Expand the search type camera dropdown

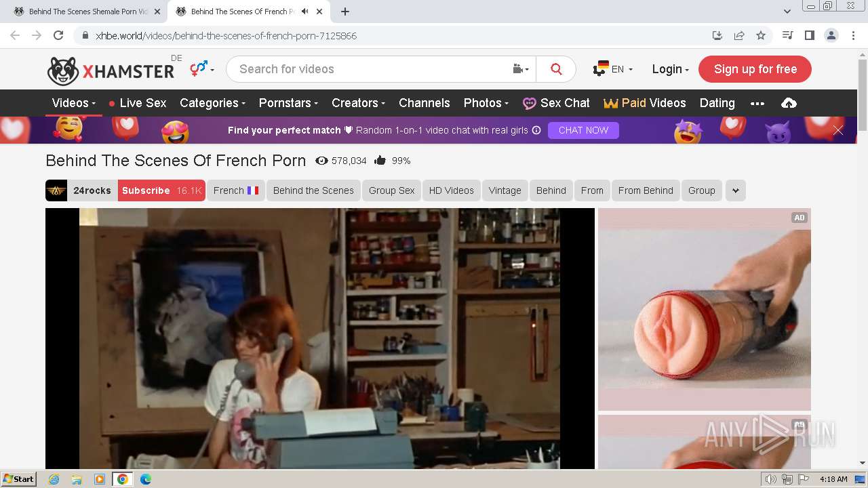pos(521,69)
